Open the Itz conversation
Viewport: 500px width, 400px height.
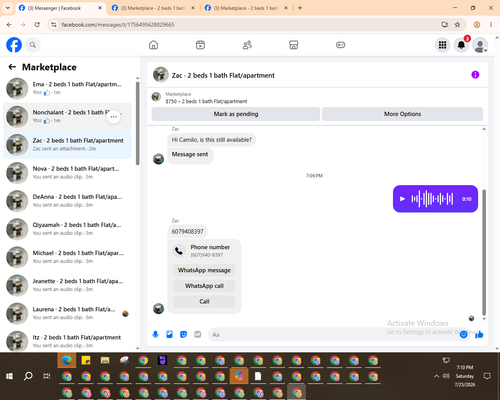click(x=67, y=341)
